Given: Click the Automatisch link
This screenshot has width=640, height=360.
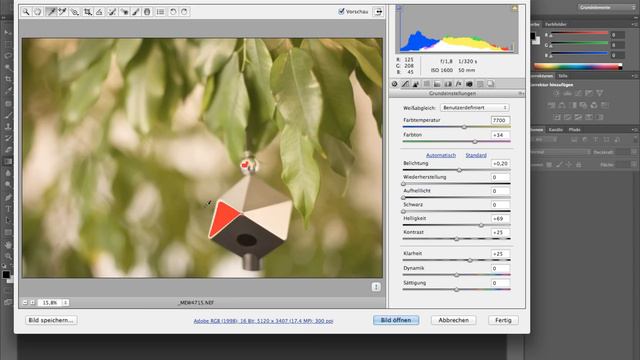Looking at the screenshot, I should click(x=441, y=155).
